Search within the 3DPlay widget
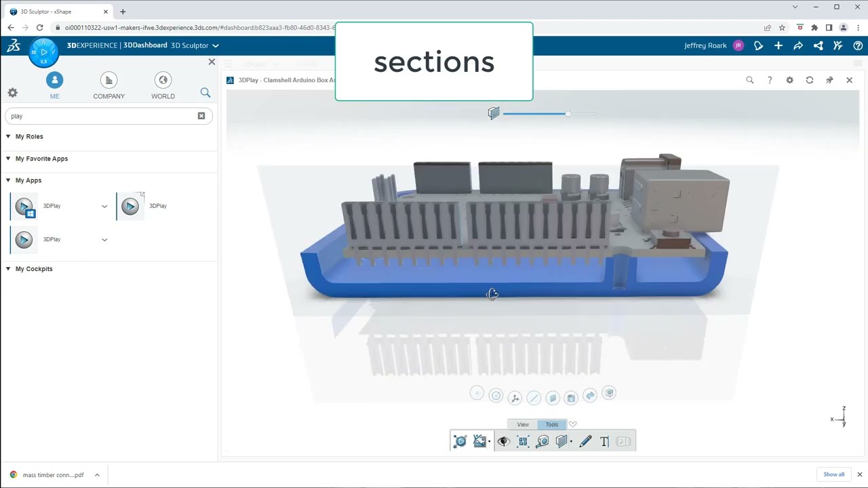 [x=750, y=80]
